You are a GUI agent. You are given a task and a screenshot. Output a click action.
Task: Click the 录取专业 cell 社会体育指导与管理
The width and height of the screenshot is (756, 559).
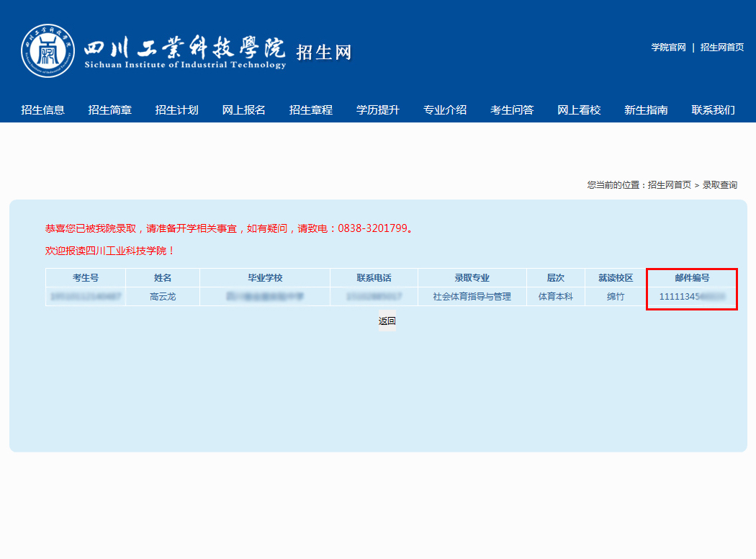pyautogui.click(x=472, y=297)
